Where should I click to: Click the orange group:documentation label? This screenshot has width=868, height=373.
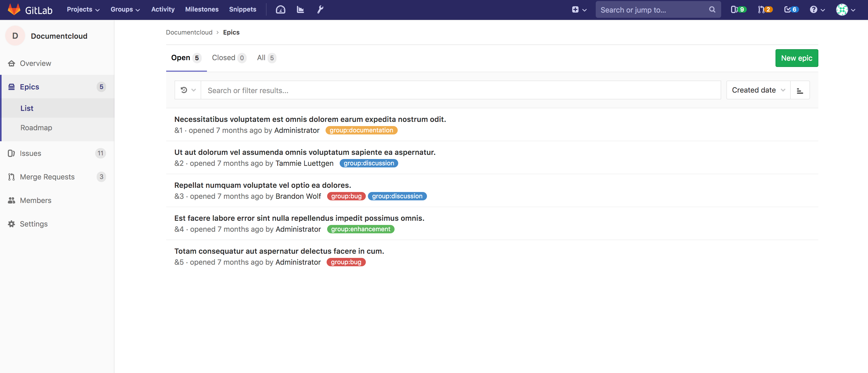pyautogui.click(x=361, y=130)
